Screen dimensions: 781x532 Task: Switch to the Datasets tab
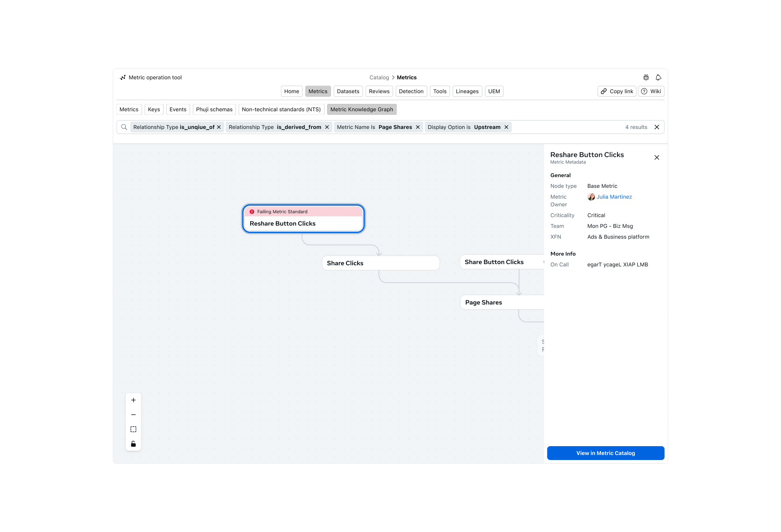click(x=348, y=91)
